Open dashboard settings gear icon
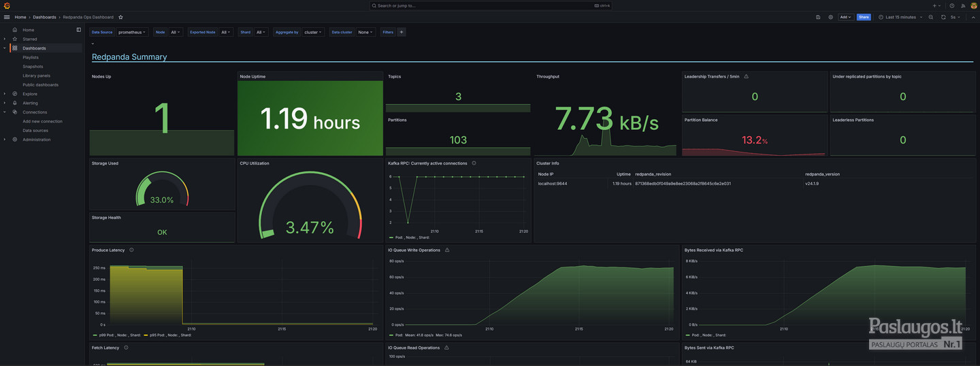The height and width of the screenshot is (366, 980). click(830, 17)
